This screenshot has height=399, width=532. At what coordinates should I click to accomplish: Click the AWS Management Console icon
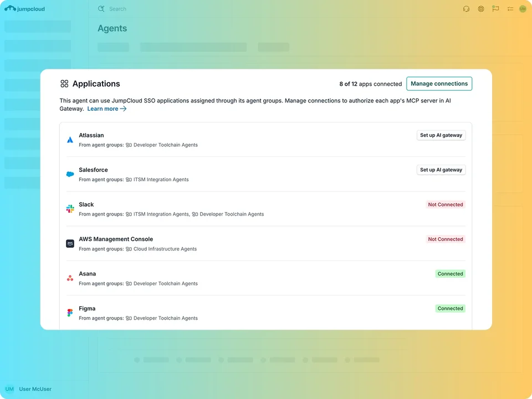pos(70,243)
